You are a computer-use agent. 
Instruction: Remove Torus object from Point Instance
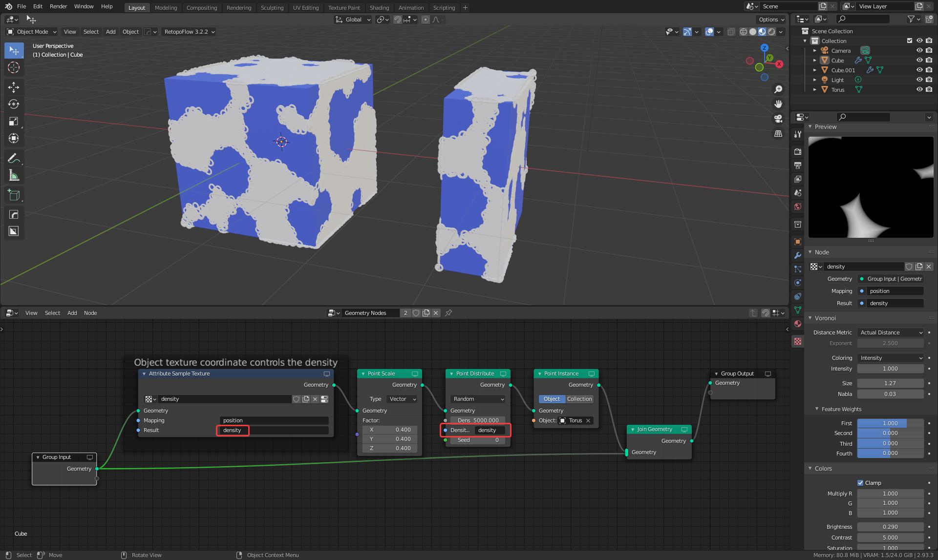pos(588,420)
